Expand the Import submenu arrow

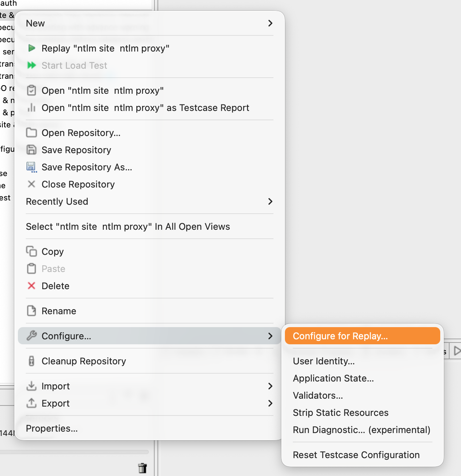(x=270, y=386)
